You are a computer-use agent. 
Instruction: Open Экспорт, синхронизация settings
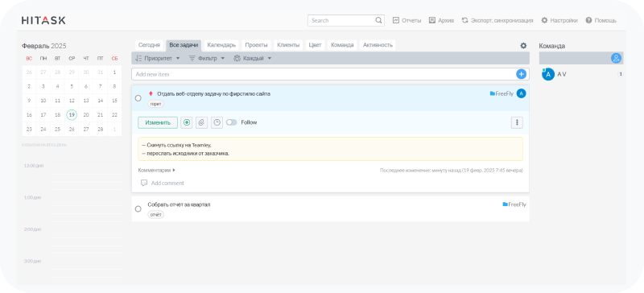(497, 20)
